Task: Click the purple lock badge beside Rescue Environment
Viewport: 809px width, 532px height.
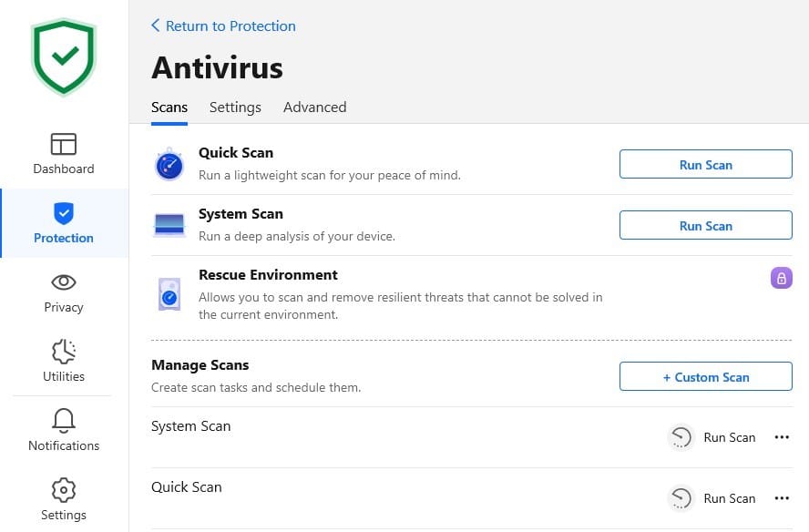Action: click(x=781, y=278)
